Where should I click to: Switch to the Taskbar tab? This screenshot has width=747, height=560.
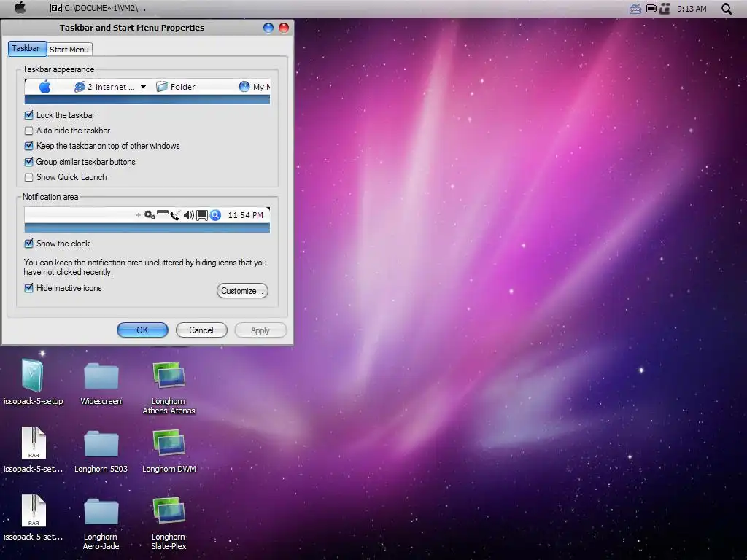point(27,49)
